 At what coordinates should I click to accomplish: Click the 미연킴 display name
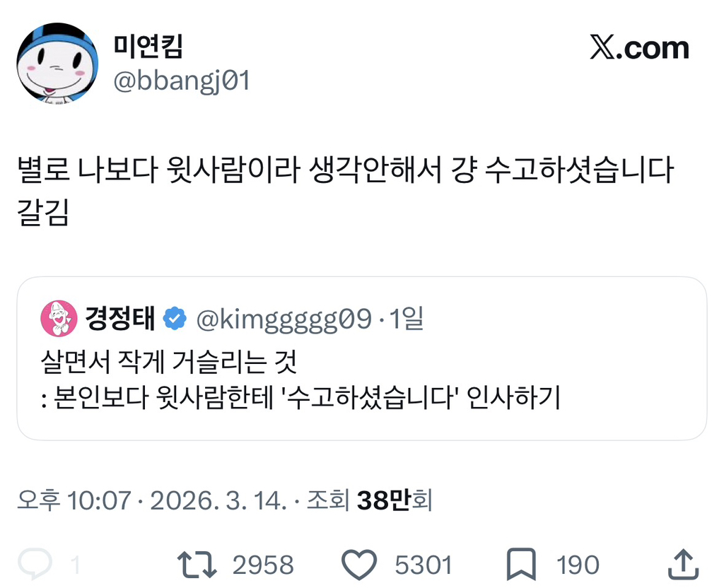(x=148, y=47)
